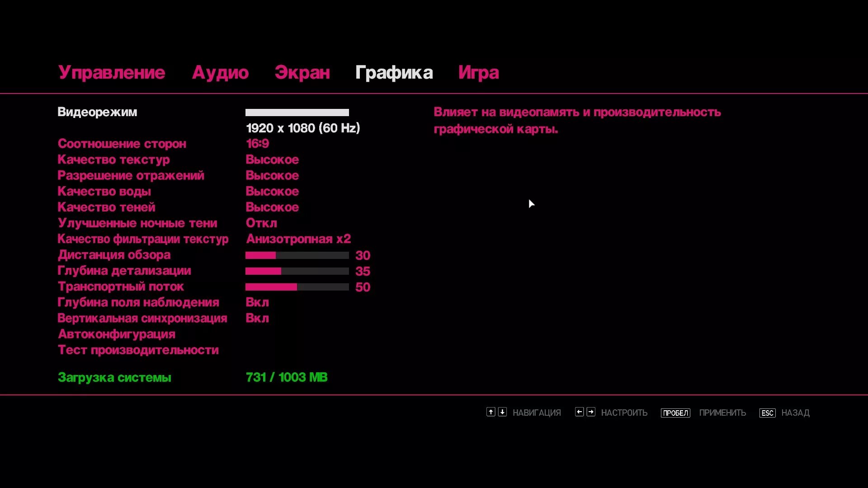
Task: Run Тест производительности benchmark
Action: point(138,350)
